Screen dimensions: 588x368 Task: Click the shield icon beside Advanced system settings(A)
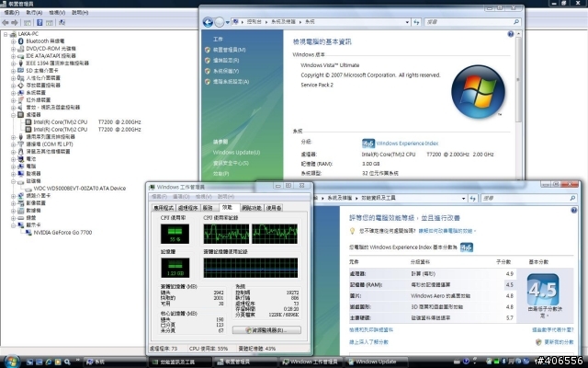(208, 82)
